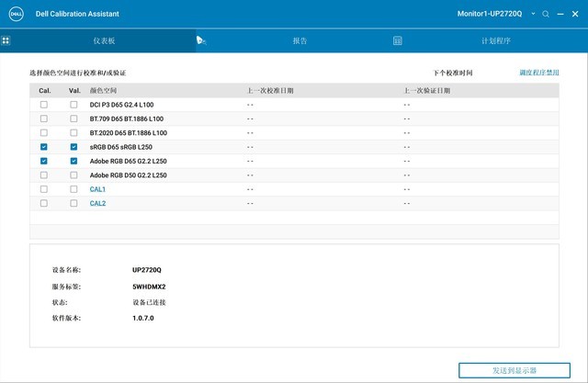Check the Cal. box for CAL1
This screenshot has height=383, width=588.
click(44, 189)
